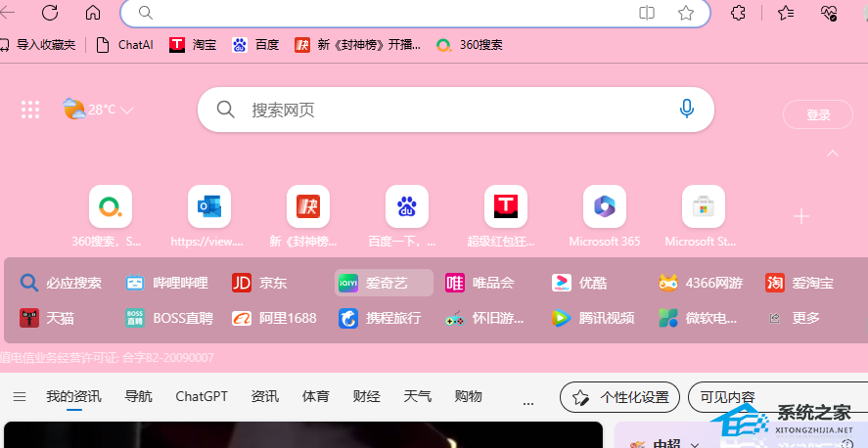The height and width of the screenshot is (448, 868).
Task: Open the 可见内容 dropdown
Action: pos(777,397)
